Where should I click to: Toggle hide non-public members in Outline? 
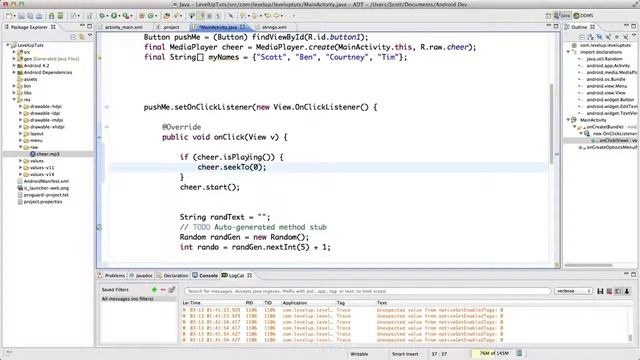click(x=617, y=37)
